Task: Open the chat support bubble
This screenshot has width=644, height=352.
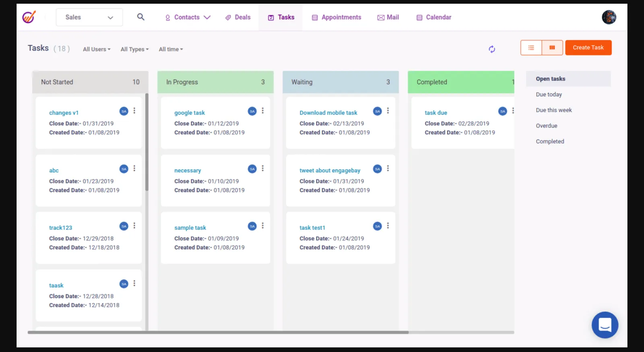Action: (605, 325)
